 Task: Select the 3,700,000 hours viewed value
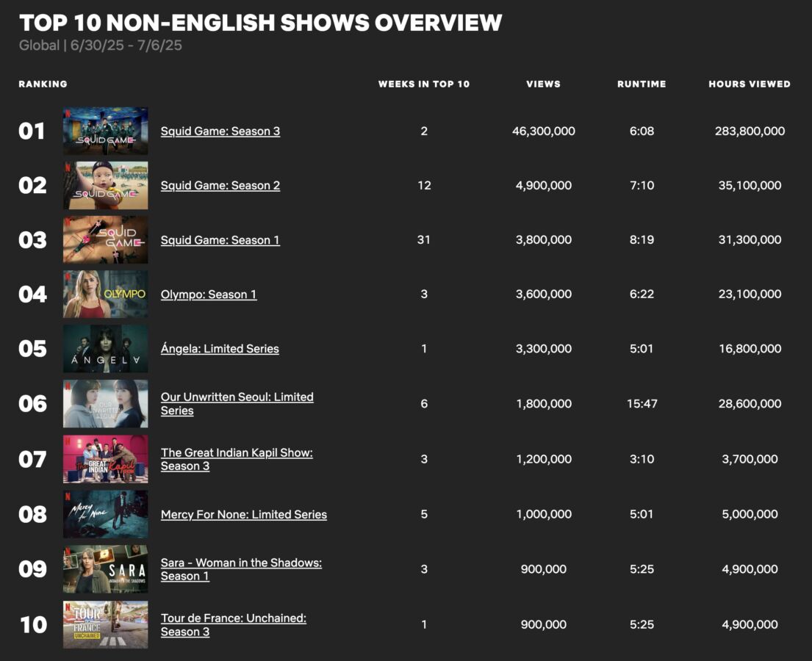tap(750, 459)
